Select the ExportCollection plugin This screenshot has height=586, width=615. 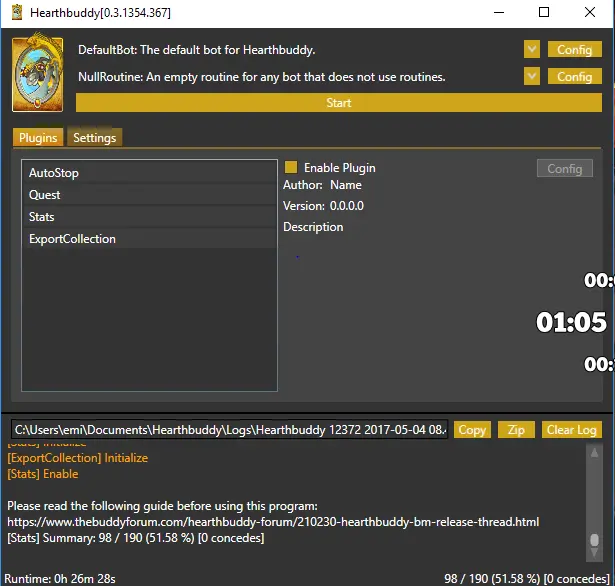point(148,239)
